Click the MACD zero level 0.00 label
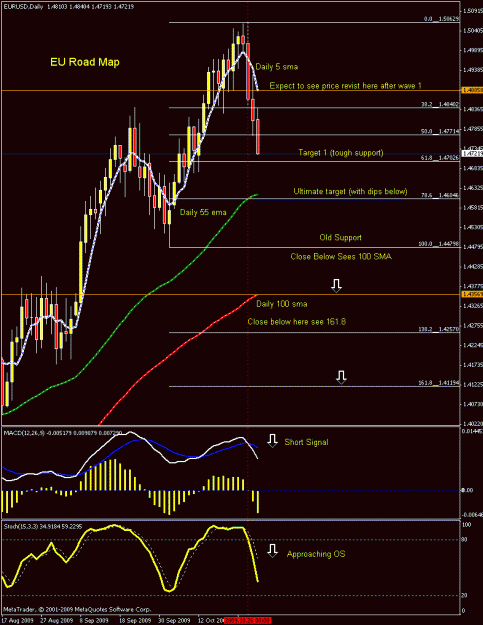Image resolution: width=483 pixels, height=625 pixels. [467, 490]
